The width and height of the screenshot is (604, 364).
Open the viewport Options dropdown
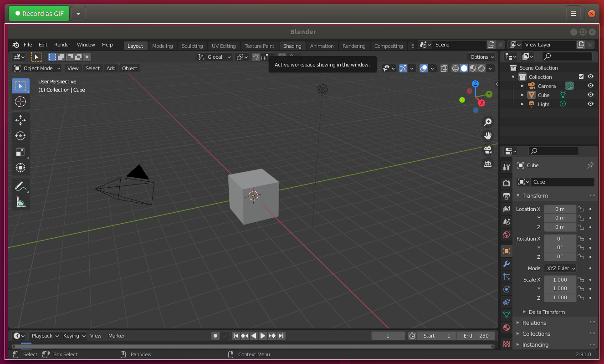click(482, 57)
